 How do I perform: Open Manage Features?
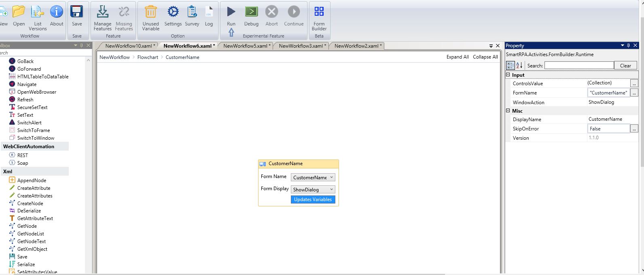102,13
